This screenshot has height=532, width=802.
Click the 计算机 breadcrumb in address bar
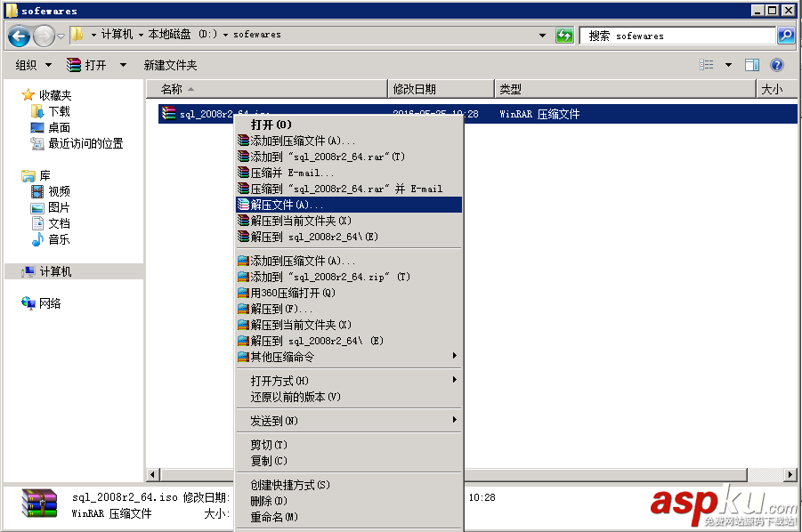[117, 34]
